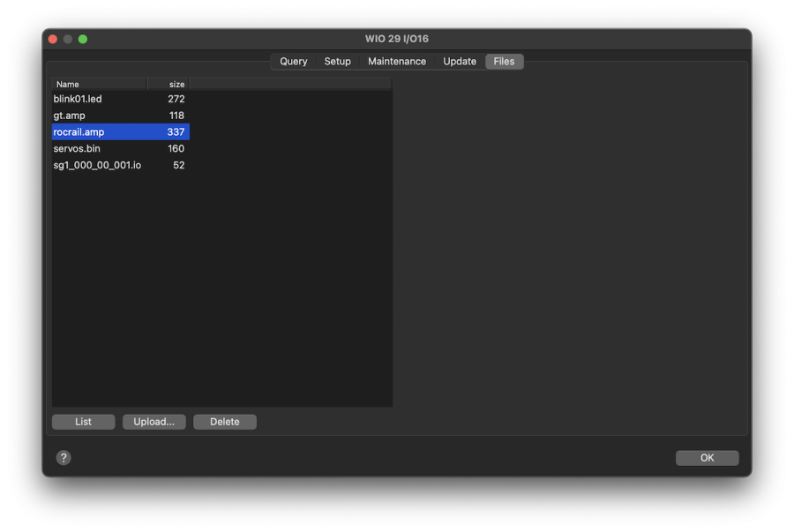
Task: Choose servos.bin from the list
Action: (77, 148)
